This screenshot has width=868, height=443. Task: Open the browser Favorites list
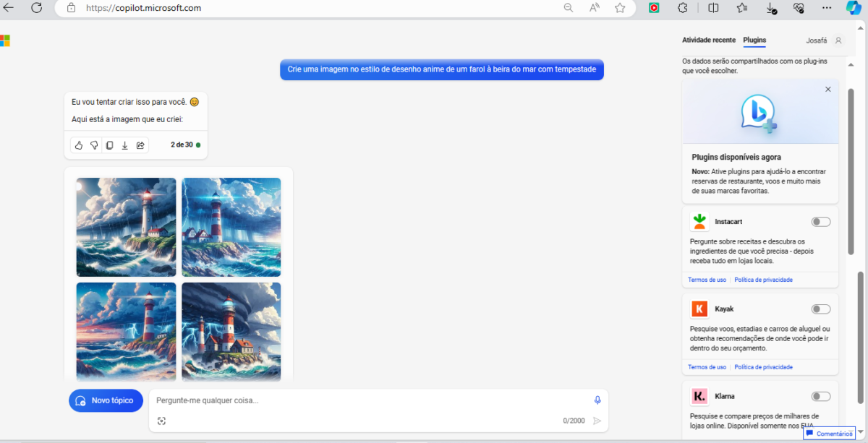742,8
